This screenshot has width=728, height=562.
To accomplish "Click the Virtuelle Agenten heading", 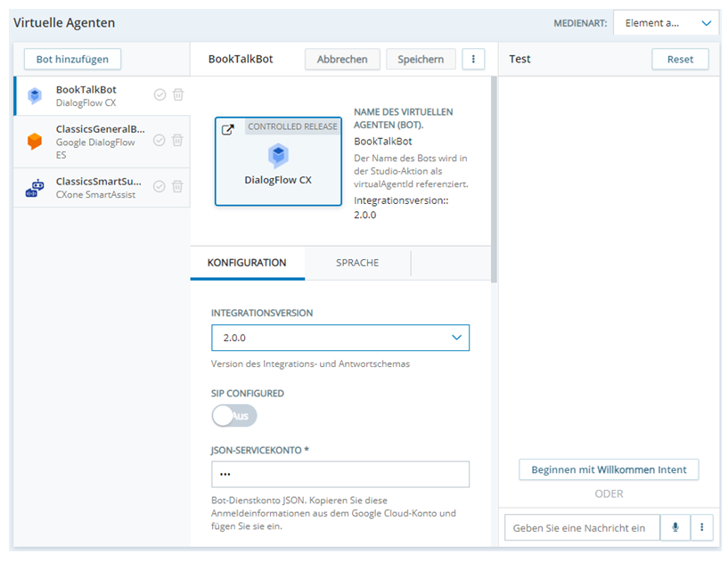I will pyautogui.click(x=64, y=23).
